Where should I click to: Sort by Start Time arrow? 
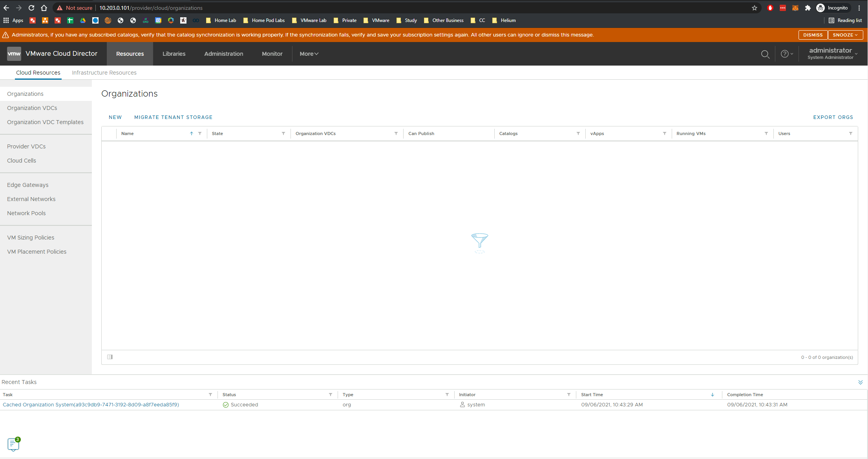(712, 395)
